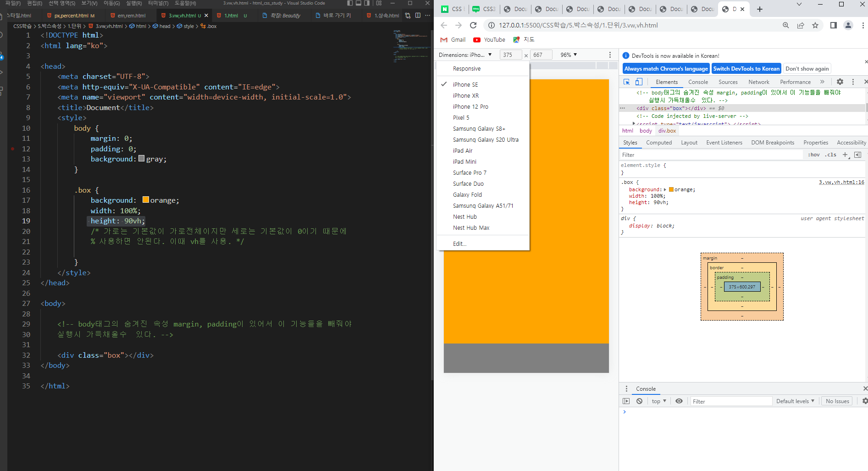
Task: Toggle Chrome side panel icon
Action: click(x=834, y=25)
